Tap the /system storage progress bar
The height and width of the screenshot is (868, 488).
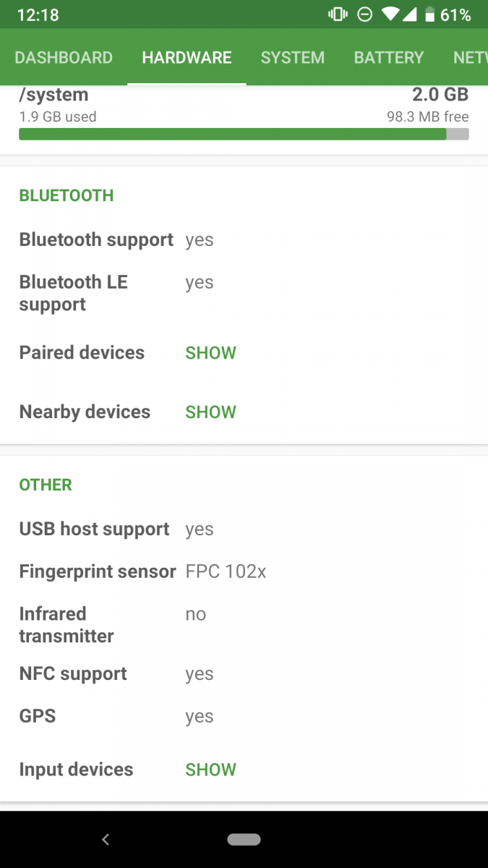tap(244, 135)
